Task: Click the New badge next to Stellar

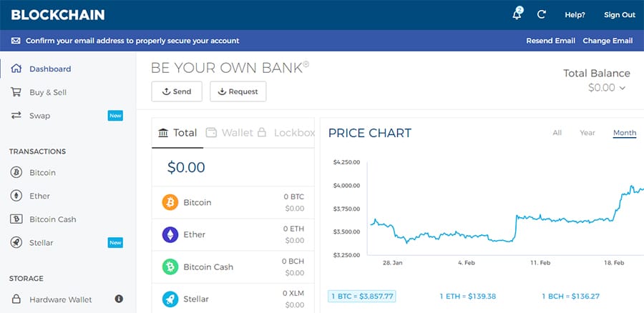Action: pyautogui.click(x=115, y=243)
